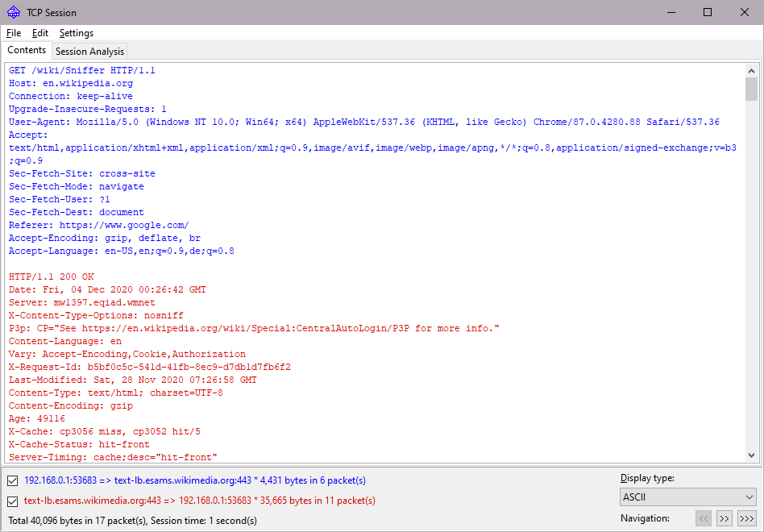
Task: Click the "HTTP/1.1 200 OK" response line
Action: (51, 276)
